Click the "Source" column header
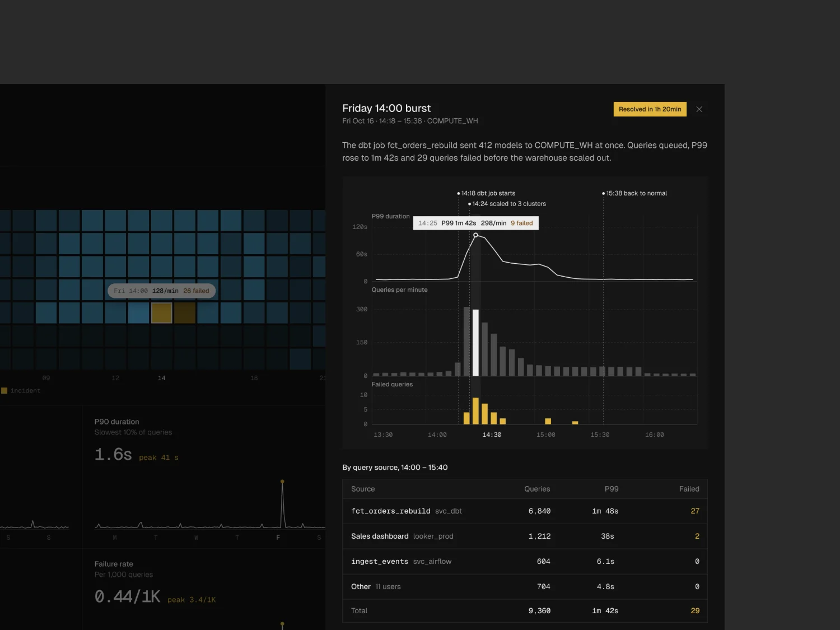The width and height of the screenshot is (840, 630). tap(363, 489)
